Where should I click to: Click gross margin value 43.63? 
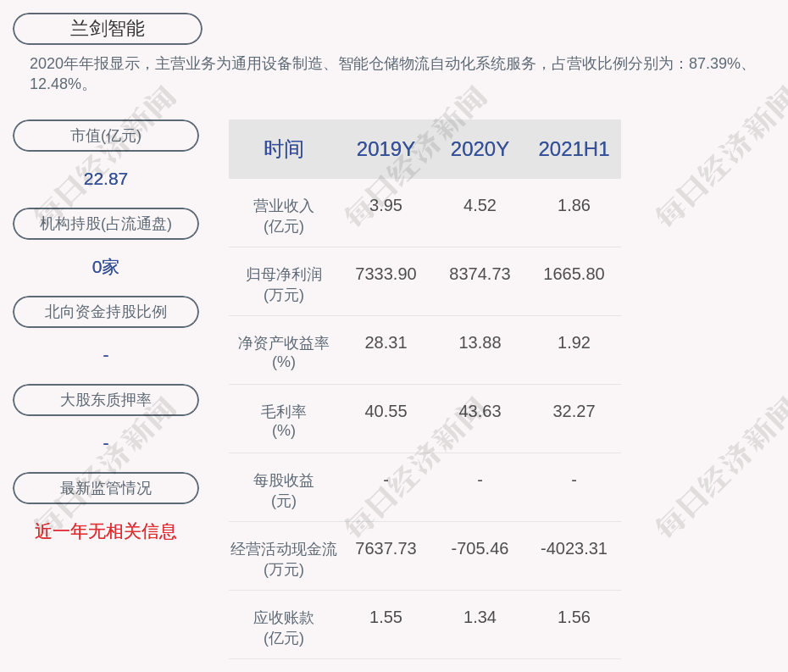(480, 411)
